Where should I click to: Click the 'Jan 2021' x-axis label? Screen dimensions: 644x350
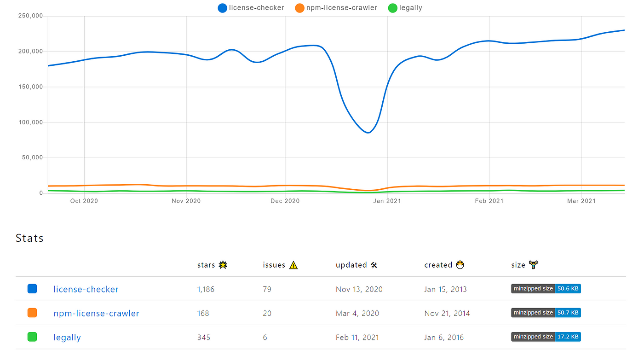coord(387,201)
